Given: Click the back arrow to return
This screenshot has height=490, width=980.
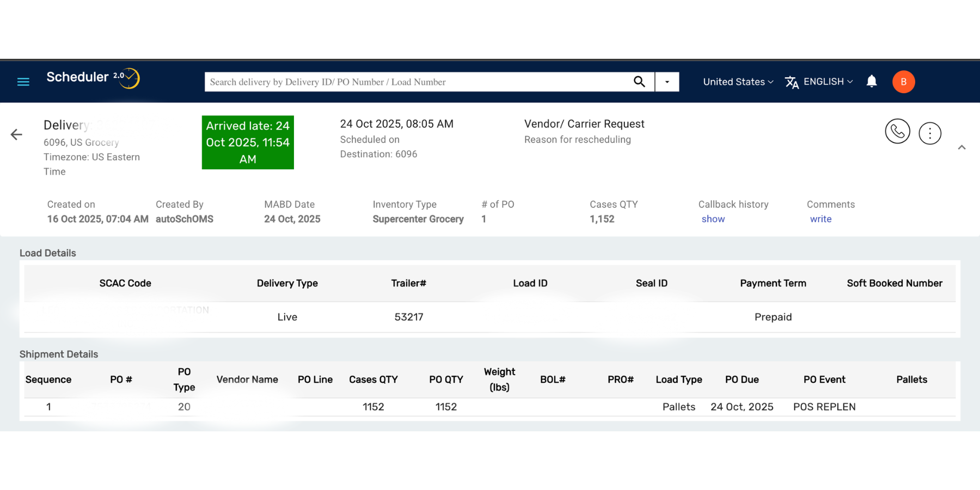Looking at the screenshot, I should (x=16, y=134).
